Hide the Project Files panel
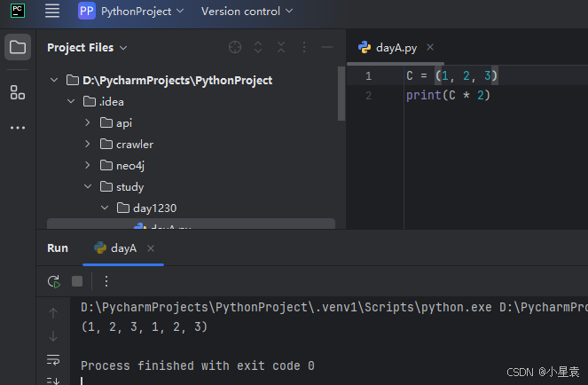The image size is (588, 385). pos(327,47)
